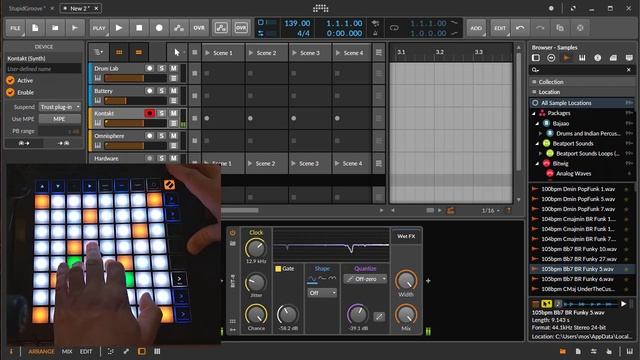Open the Quantize Off-zero dropdown
This screenshot has height=360, width=640.
click(x=365, y=279)
